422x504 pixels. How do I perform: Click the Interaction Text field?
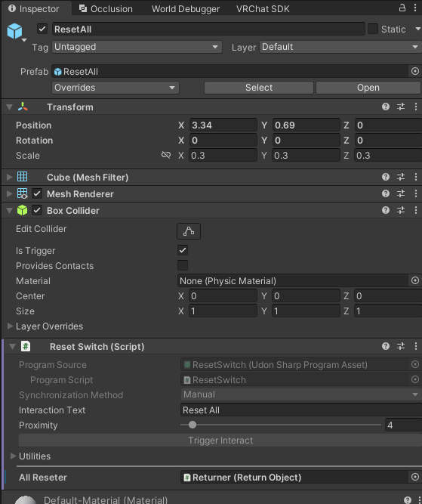coord(301,410)
